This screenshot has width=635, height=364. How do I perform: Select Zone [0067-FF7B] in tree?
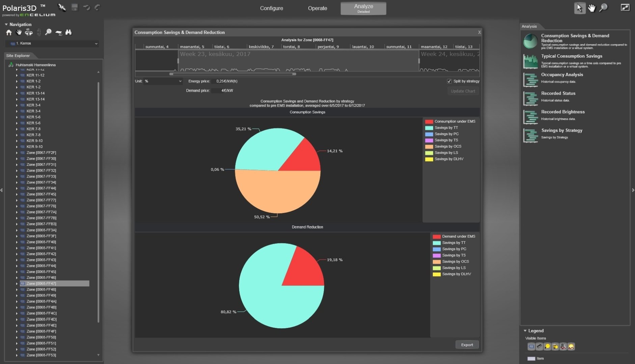pos(41,218)
